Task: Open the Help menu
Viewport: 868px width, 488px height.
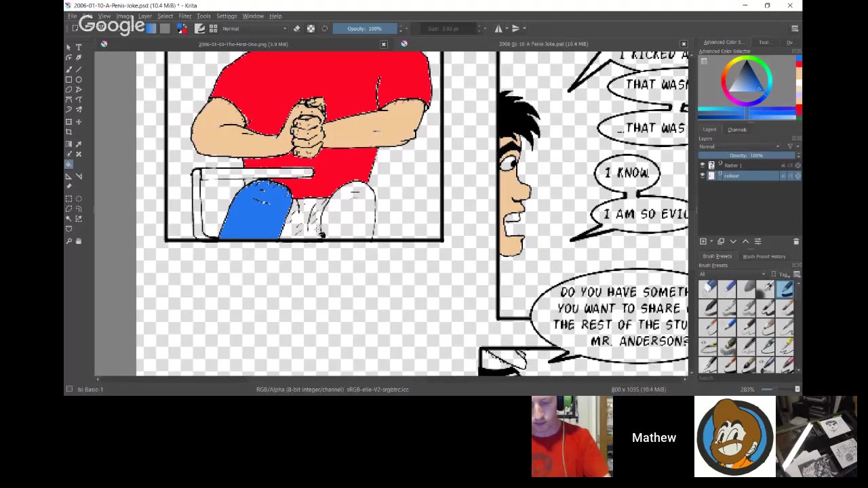Action: point(275,16)
